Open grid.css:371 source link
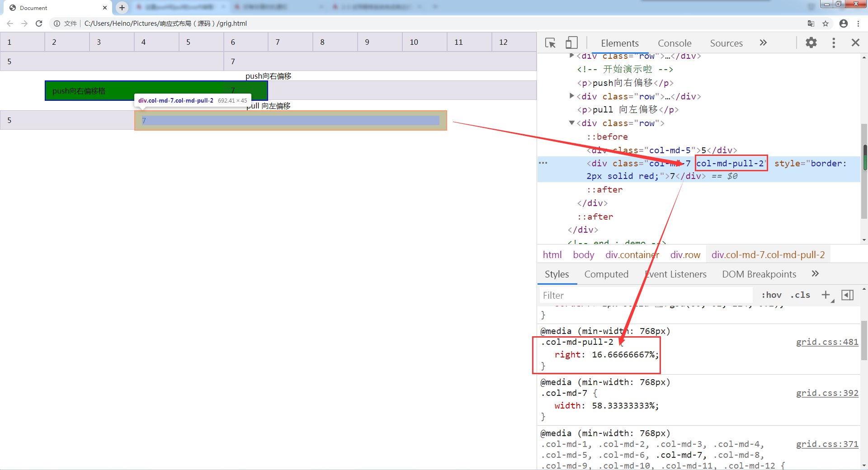 click(827, 444)
